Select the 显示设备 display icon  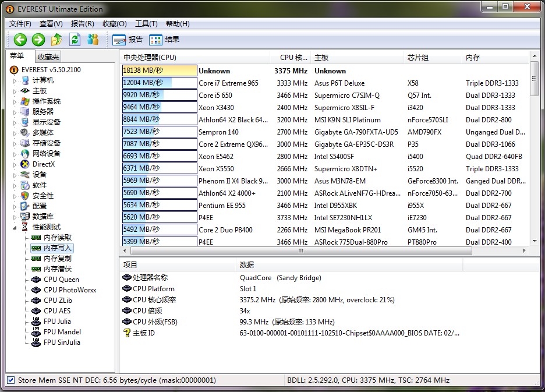(x=25, y=122)
